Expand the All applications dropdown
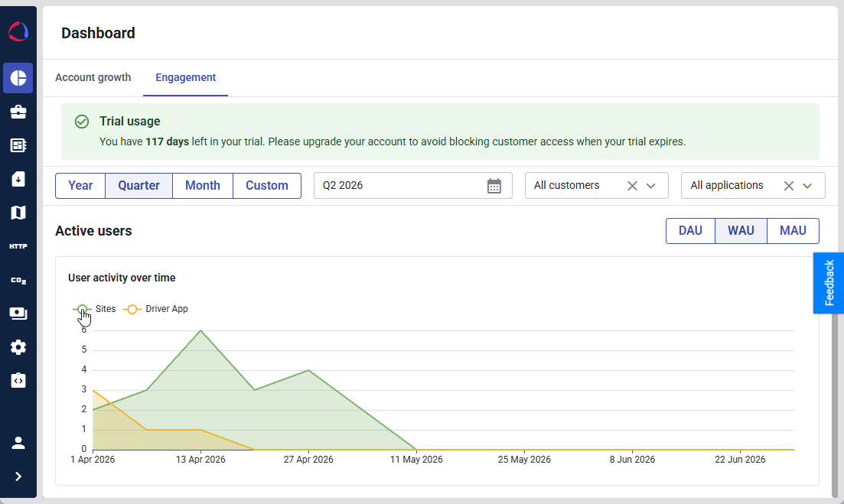This screenshot has height=504, width=844. pos(807,186)
